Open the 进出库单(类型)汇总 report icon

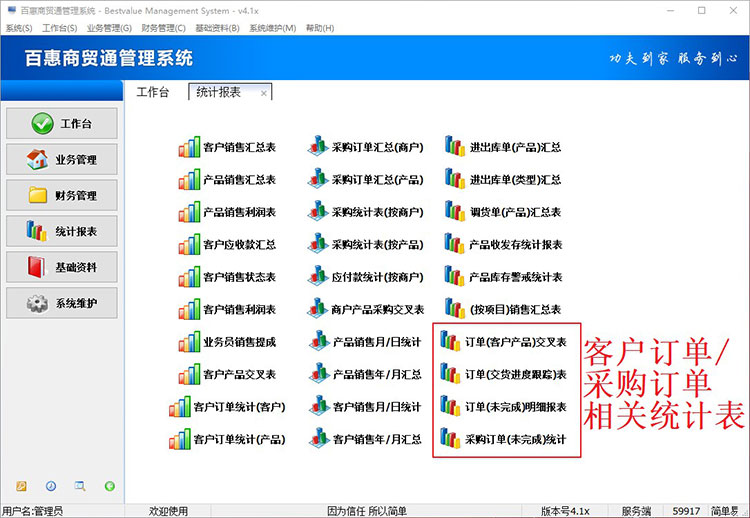[x=454, y=178]
